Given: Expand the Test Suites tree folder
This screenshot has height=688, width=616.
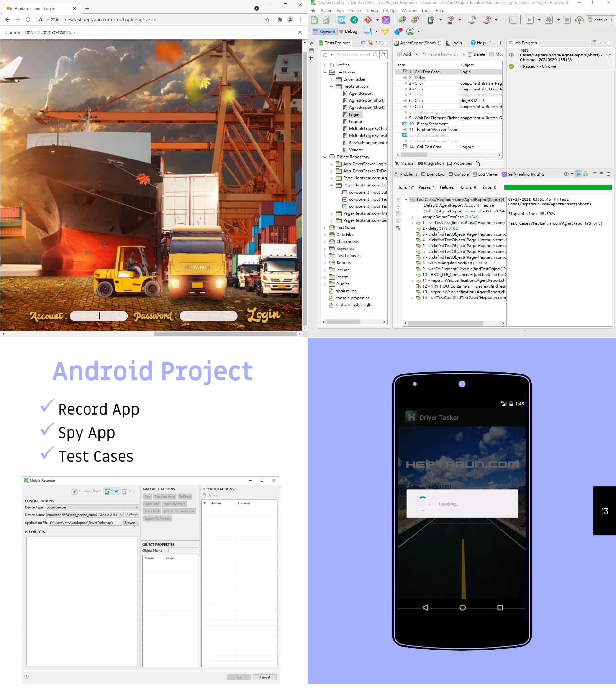Looking at the screenshot, I should tap(325, 228).
